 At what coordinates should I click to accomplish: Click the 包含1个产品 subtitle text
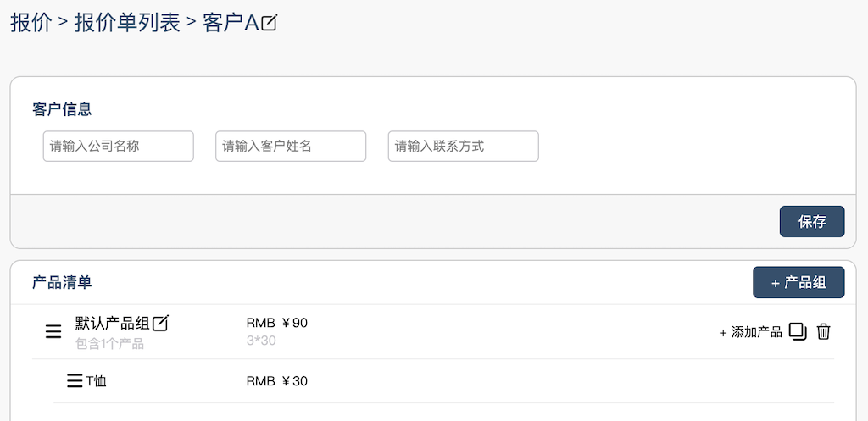pyautogui.click(x=109, y=344)
